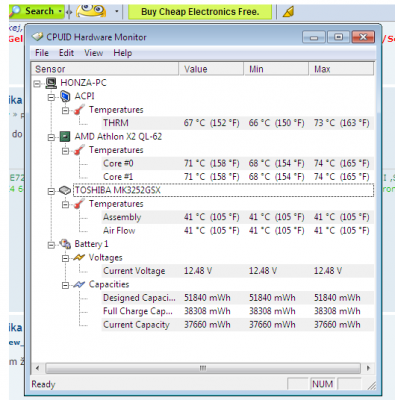Collapse TOSHIBA Temperatures branch

coord(65,205)
